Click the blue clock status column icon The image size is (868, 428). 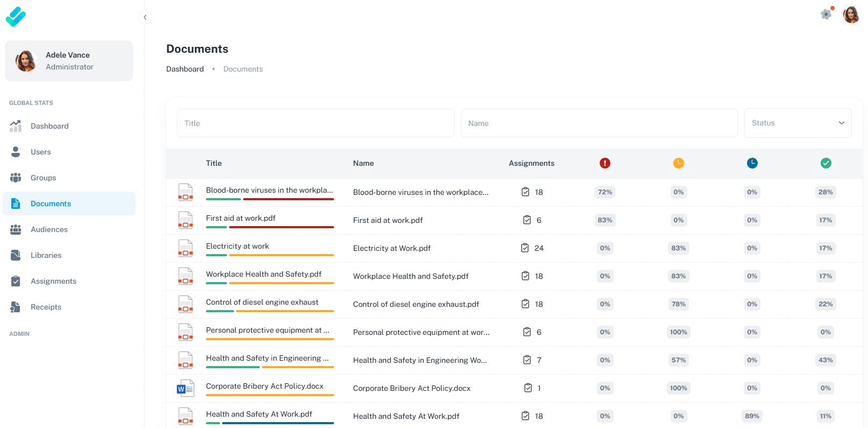coord(752,163)
